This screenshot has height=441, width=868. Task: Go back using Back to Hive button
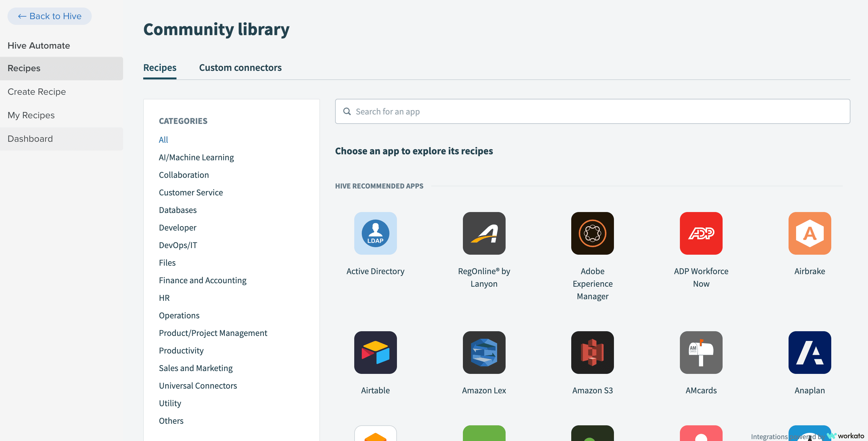[x=50, y=16]
